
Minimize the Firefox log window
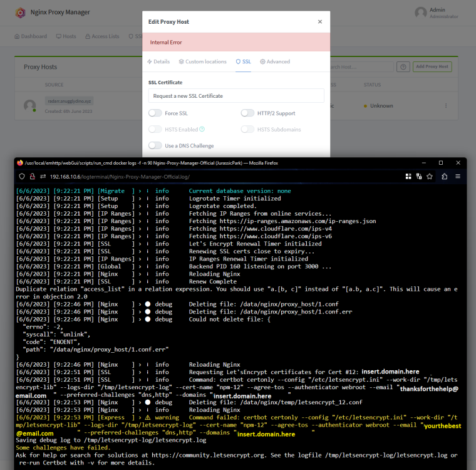tap(424, 163)
